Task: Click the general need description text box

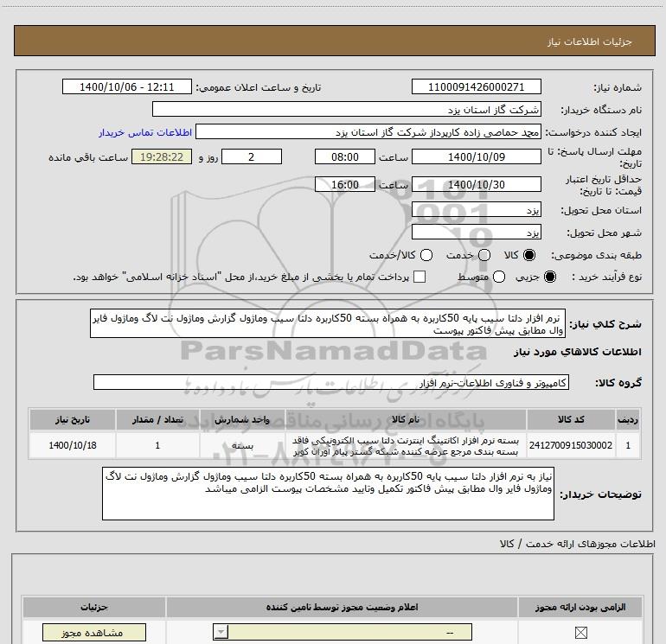Action: tap(328, 323)
